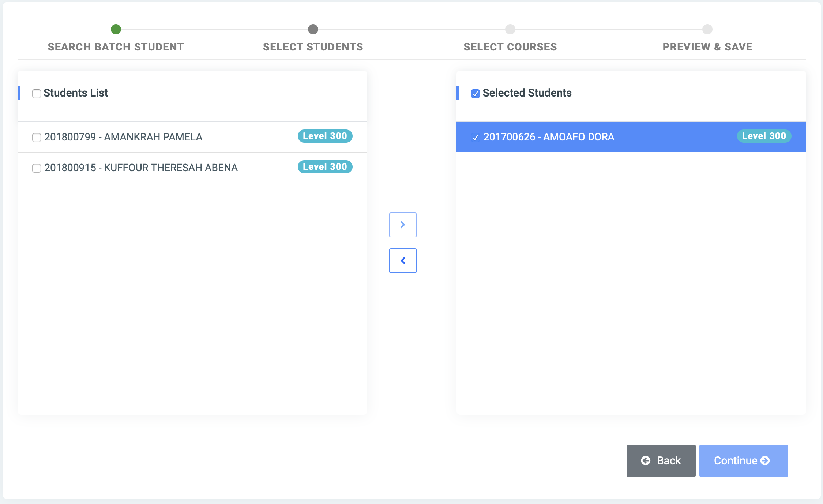Click the Back button
This screenshot has width=823, height=504.
pos(661,461)
